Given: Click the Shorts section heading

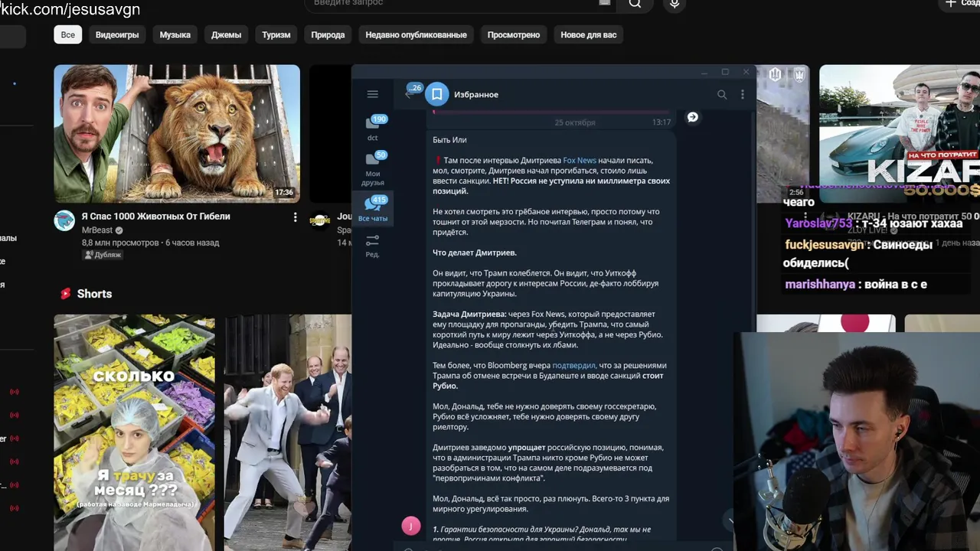Looking at the screenshot, I should [x=94, y=294].
